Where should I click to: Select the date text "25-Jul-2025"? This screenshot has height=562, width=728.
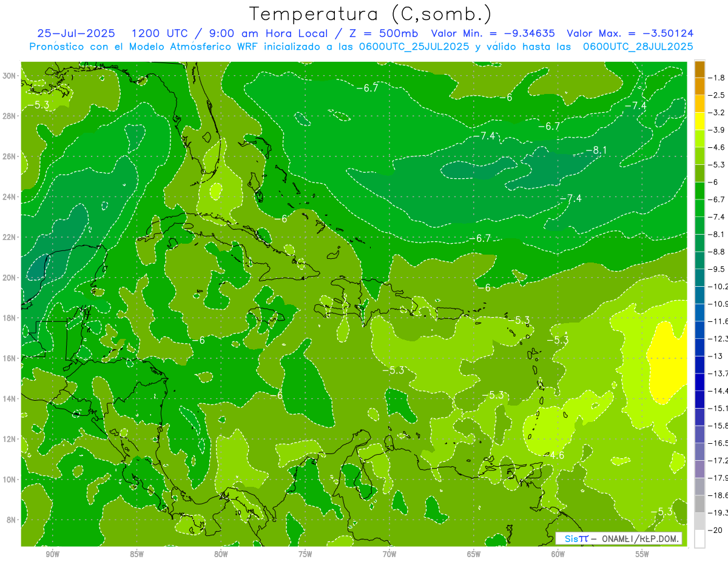(75, 33)
